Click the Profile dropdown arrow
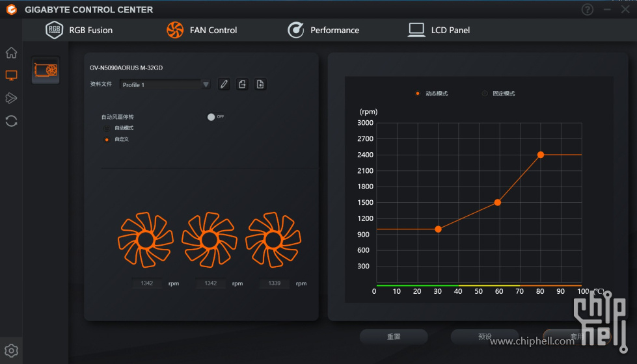 tap(206, 84)
